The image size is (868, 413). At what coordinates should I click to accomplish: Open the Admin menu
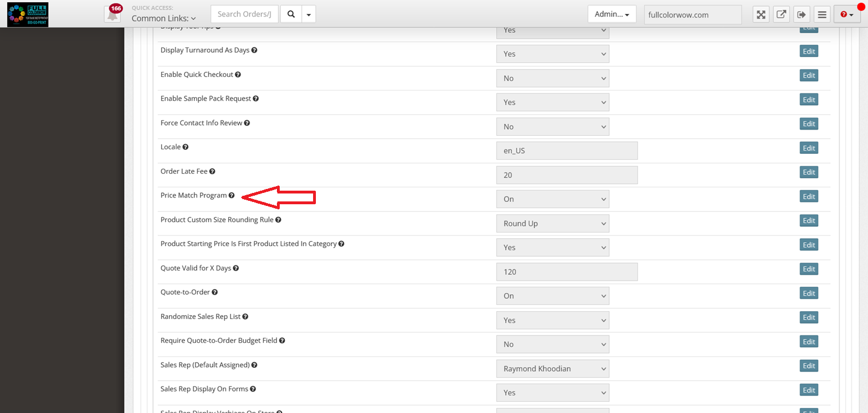pos(611,14)
